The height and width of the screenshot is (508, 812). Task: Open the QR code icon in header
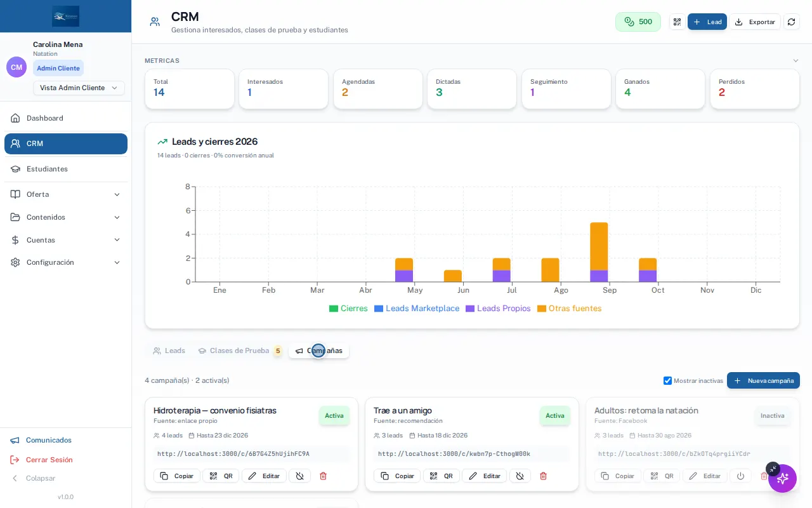pos(677,22)
